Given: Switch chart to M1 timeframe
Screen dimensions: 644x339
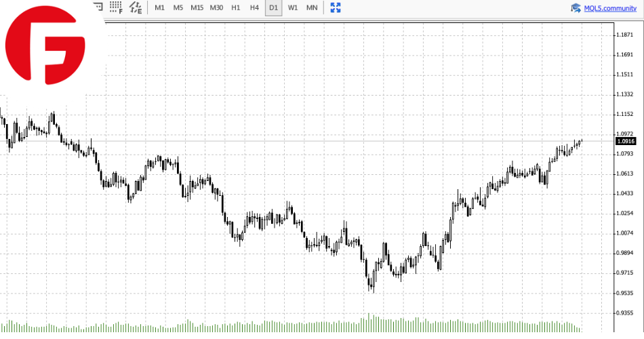Looking at the screenshot, I should 159,7.
